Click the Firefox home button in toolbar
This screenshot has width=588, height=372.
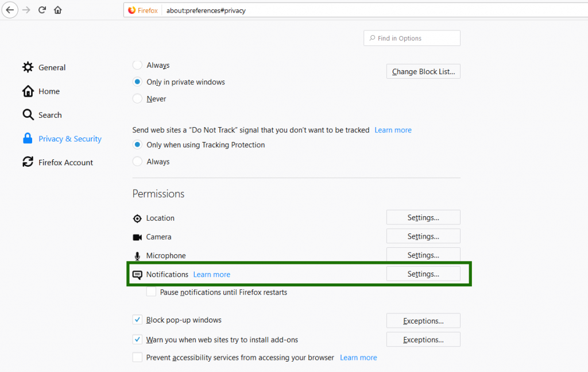click(57, 10)
